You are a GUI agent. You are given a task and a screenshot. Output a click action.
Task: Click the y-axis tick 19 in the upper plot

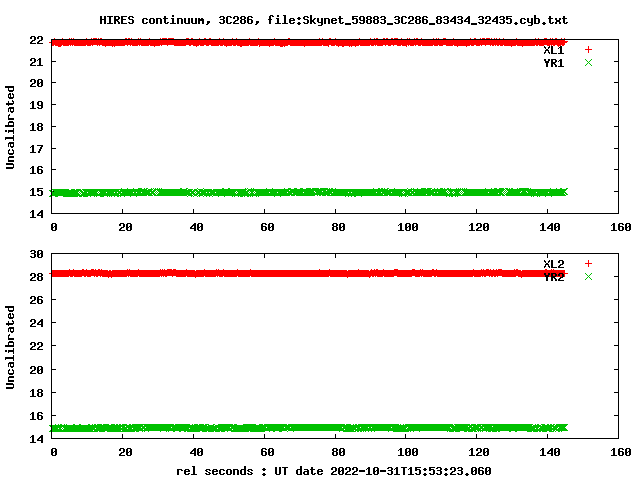36,105
